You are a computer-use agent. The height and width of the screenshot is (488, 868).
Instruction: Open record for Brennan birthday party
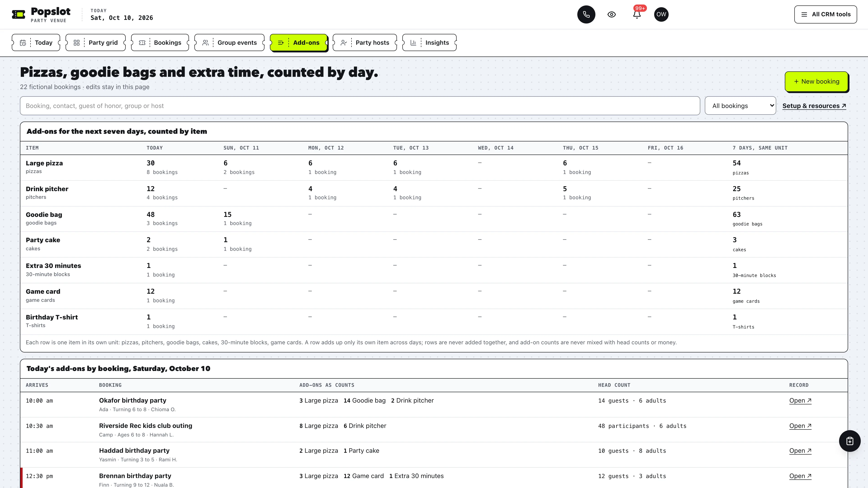pyautogui.click(x=800, y=476)
